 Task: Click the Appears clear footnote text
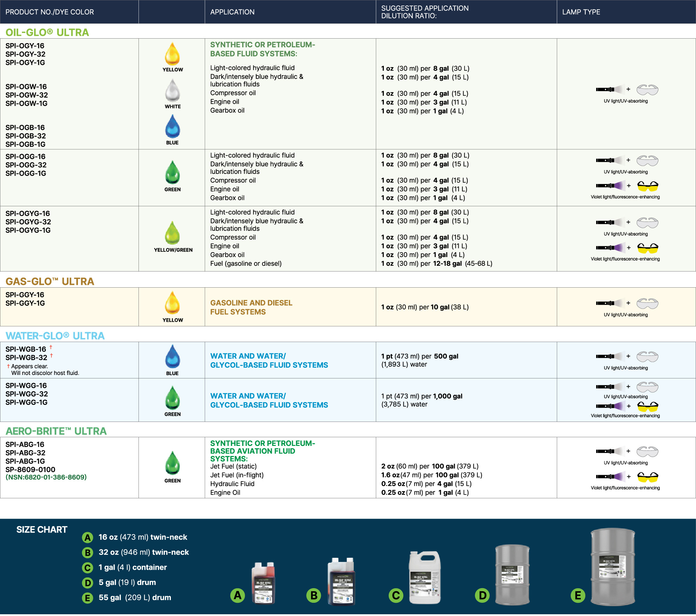point(43,369)
